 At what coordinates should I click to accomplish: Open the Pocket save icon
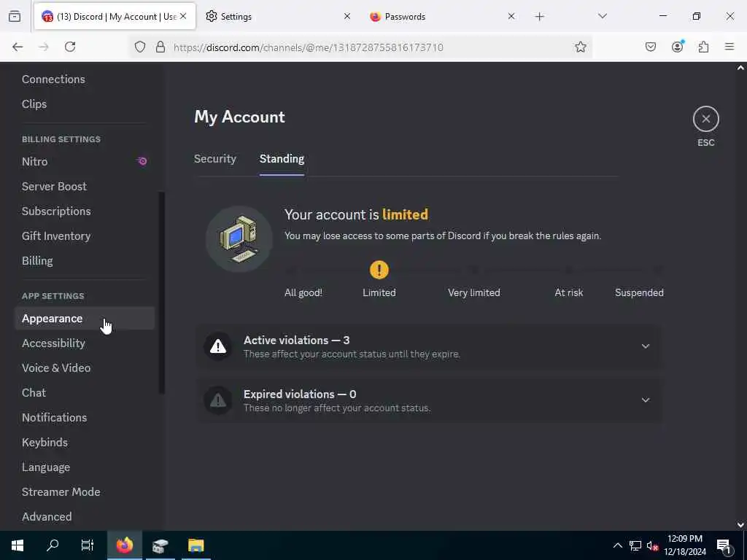click(x=650, y=47)
